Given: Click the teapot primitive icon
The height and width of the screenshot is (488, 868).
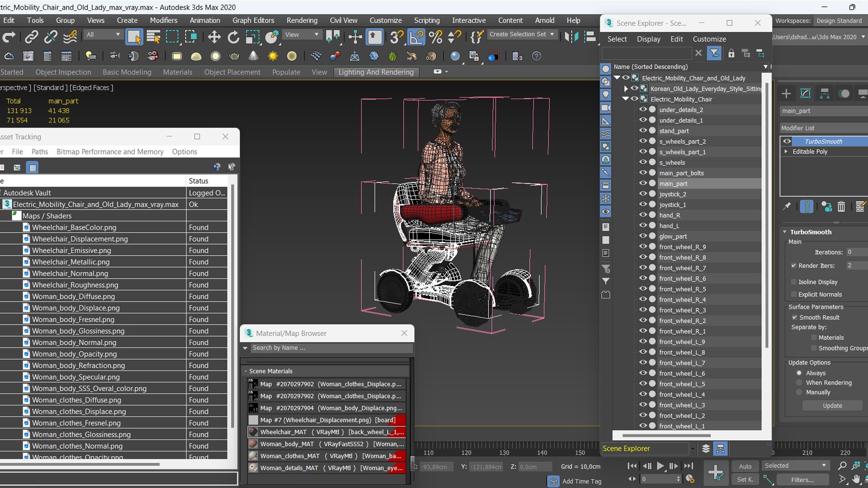Looking at the screenshot, I should (234, 56).
